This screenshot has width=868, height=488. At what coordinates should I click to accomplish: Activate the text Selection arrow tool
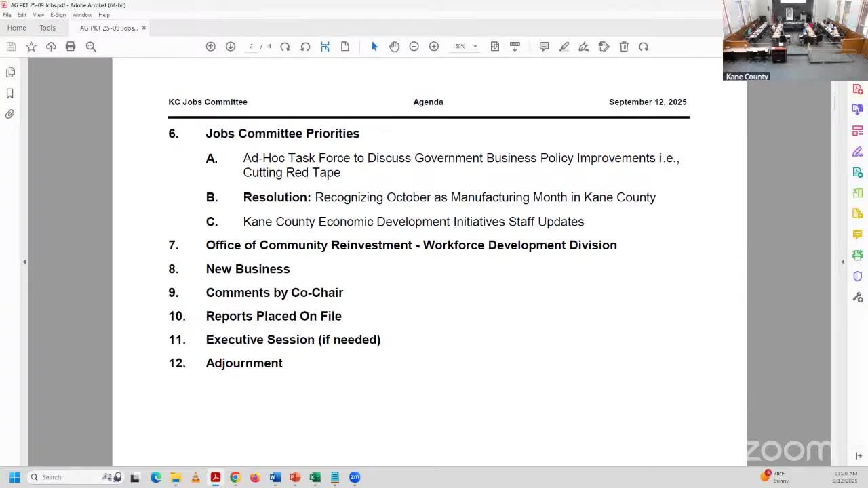point(374,46)
